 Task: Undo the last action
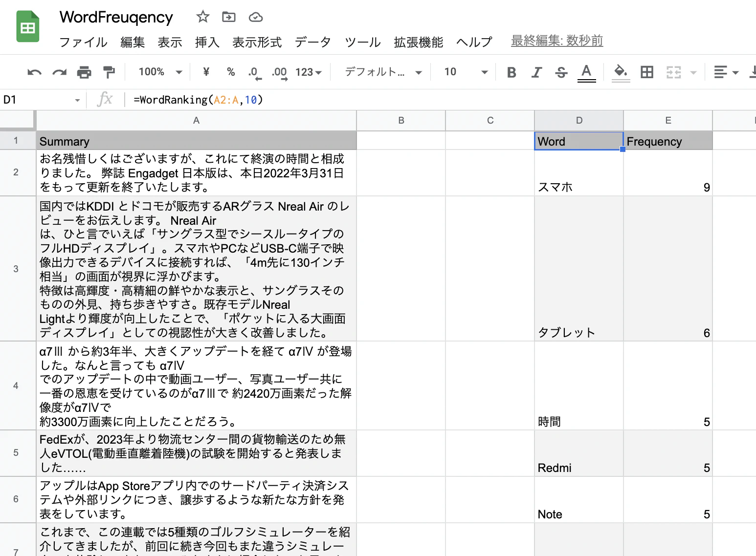coord(34,72)
